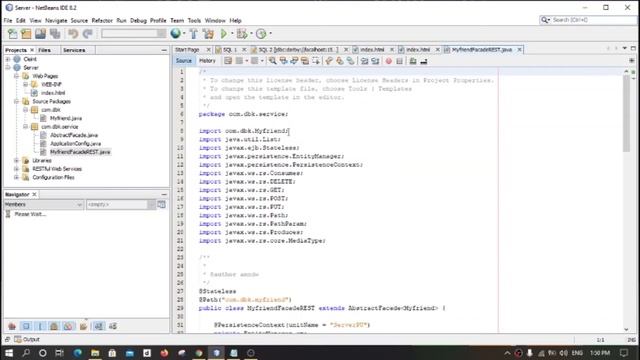
Task: Toggle the second Navigator filter button
Action: click(26, 326)
